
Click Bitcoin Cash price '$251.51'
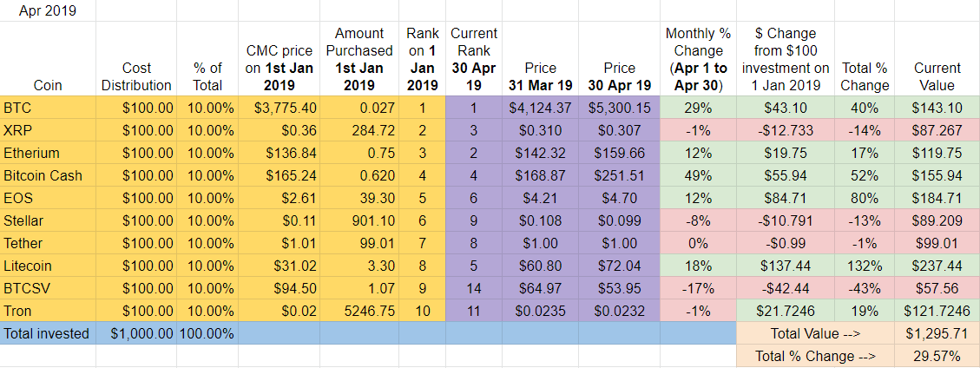[620, 175]
